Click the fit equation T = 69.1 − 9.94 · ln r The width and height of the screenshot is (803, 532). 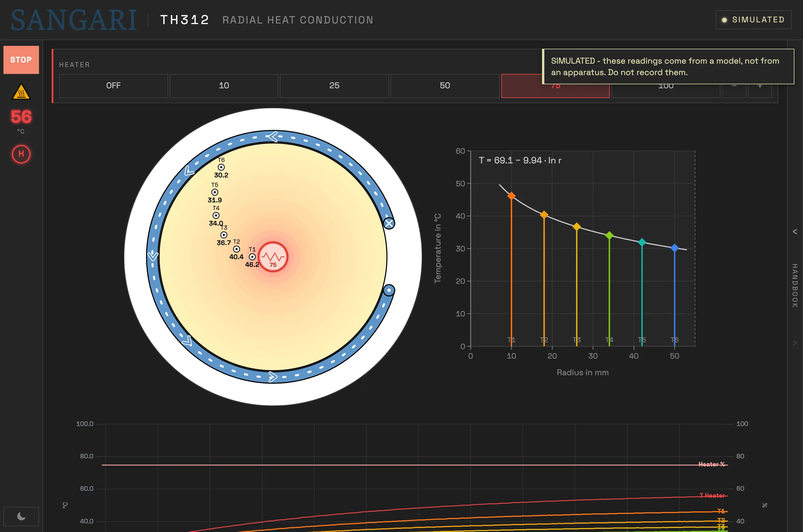(520, 160)
